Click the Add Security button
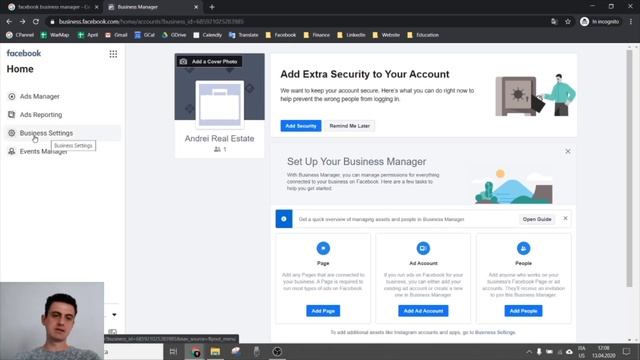 tap(301, 126)
